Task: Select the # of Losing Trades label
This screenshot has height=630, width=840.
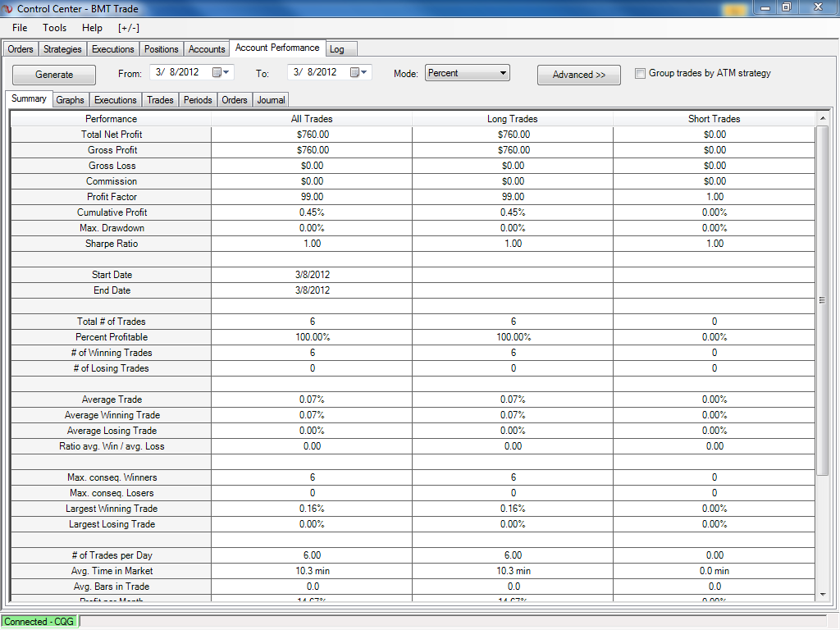Action: click(112, 368)
